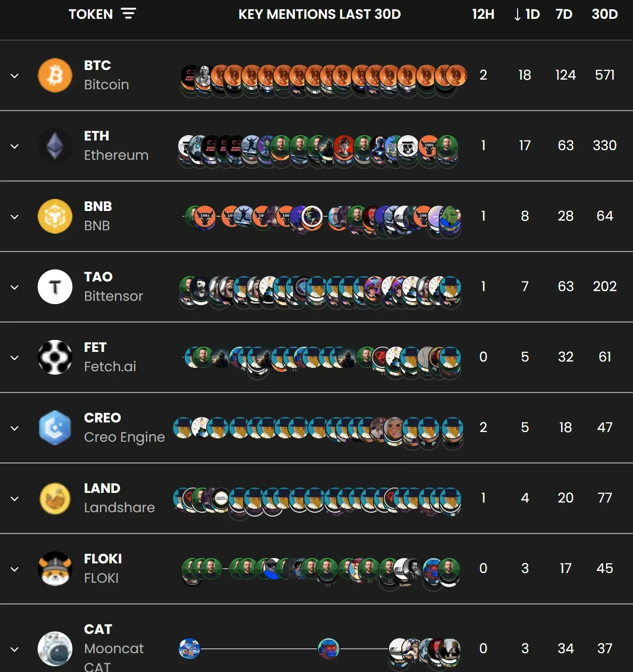This screenshot has width=633, height=672.
Task: Click first avatar in Mooncat mentions timeline
Action: coord(189,649)
